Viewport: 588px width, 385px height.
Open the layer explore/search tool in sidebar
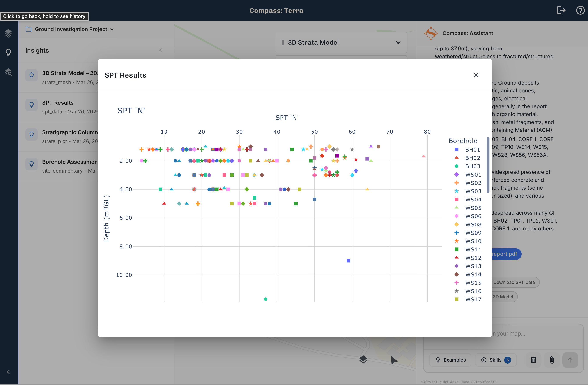coord(8,72)
